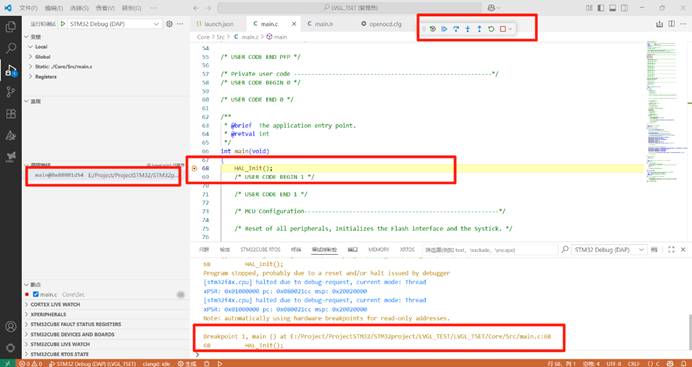Viewport: 692px width, 367px height.
Task: Click the errors and warnings status item
Action: coord(30,364)
